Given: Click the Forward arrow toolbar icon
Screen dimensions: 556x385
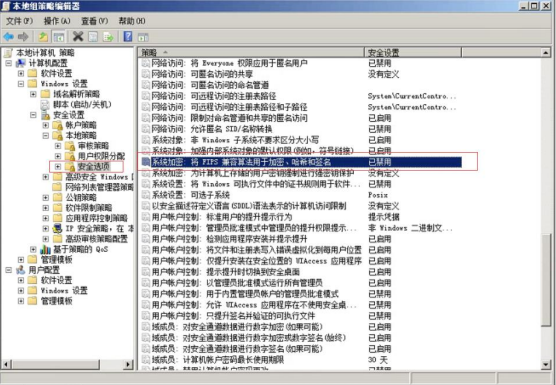Looking at the screenshot, I should 23,37.
